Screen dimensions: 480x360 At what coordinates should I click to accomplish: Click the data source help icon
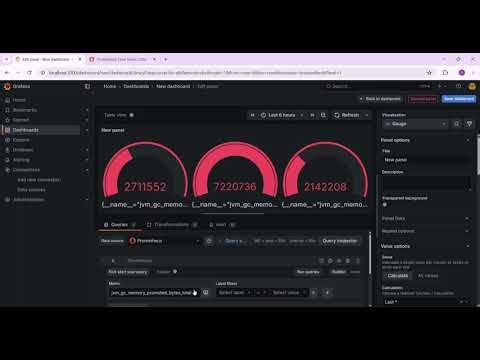click(209, 241)
